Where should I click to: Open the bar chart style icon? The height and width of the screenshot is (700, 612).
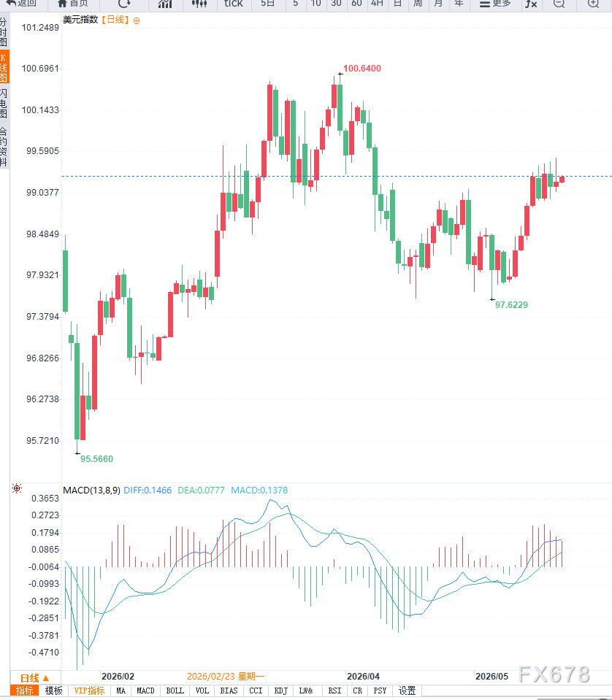pos(165,4)
